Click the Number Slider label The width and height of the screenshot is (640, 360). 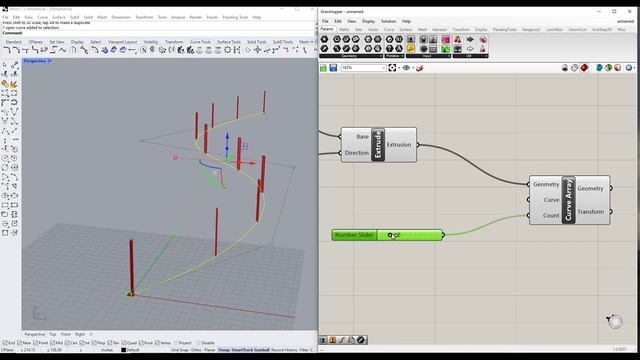(x=354, y=235)
